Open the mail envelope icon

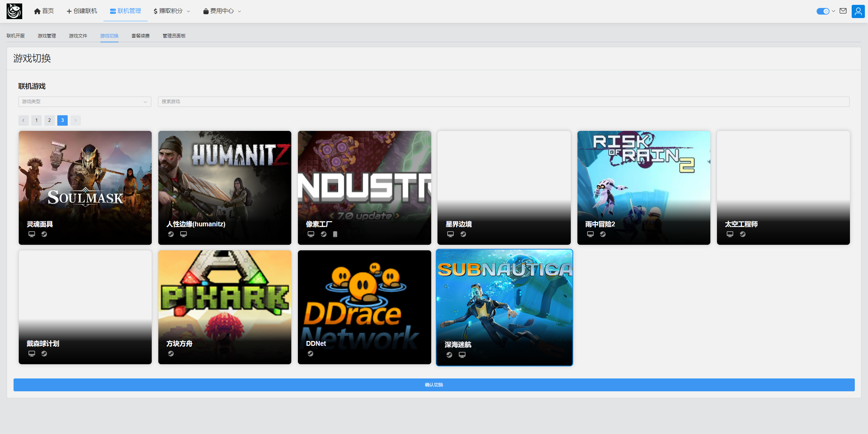[843, 11]
